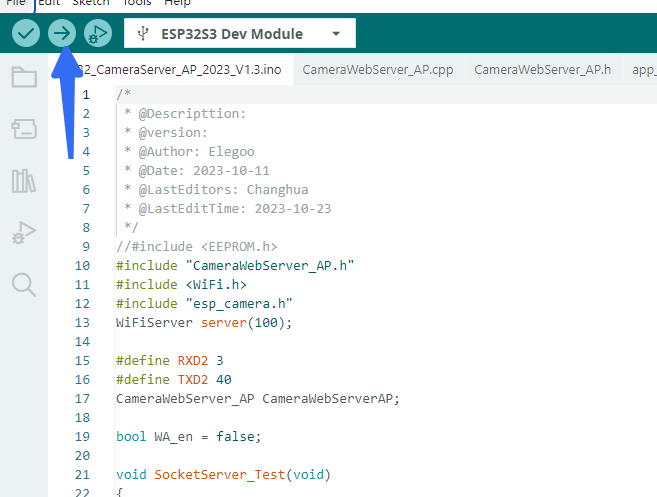Open the File menu
Viewport: 657px width, 497px height.
tap(16, 3)
